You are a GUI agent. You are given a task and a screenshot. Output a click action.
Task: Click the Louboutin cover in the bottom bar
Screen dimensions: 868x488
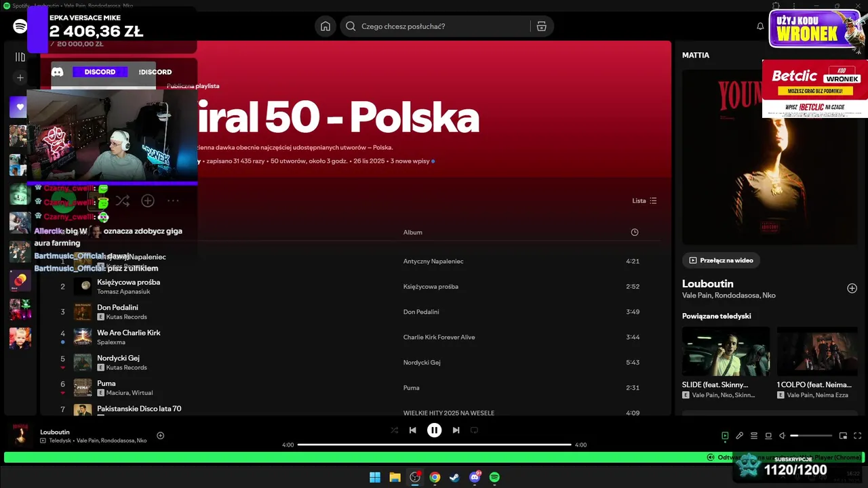click(20, 436)
